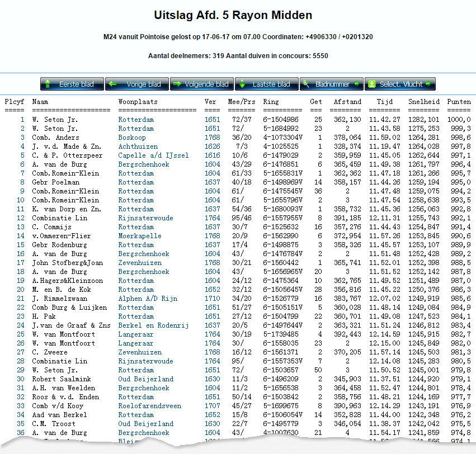Select distance 392,443 in row 25
This screenshot has height=454, width=476.
pyautogui.click(x=347, y=334)
